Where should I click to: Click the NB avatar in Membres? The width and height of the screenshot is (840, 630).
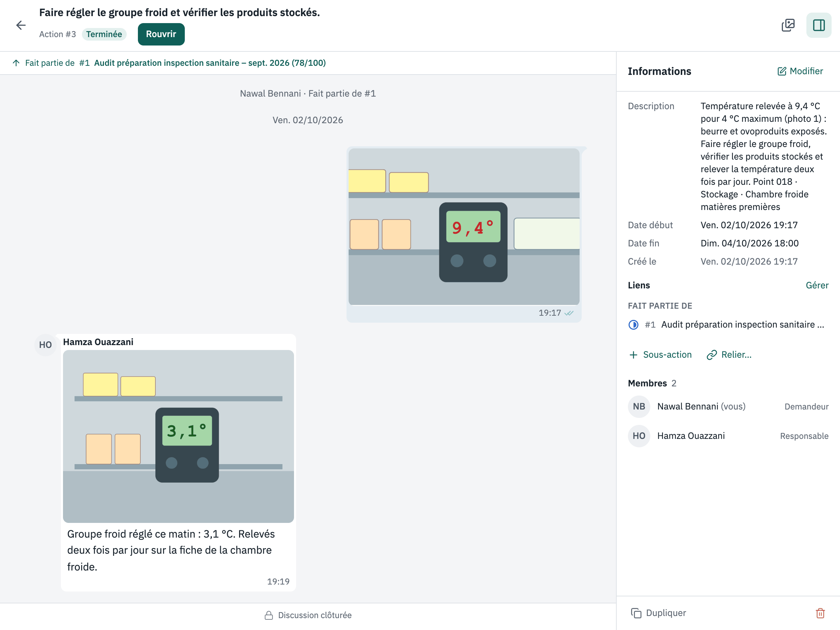[639, 406]
